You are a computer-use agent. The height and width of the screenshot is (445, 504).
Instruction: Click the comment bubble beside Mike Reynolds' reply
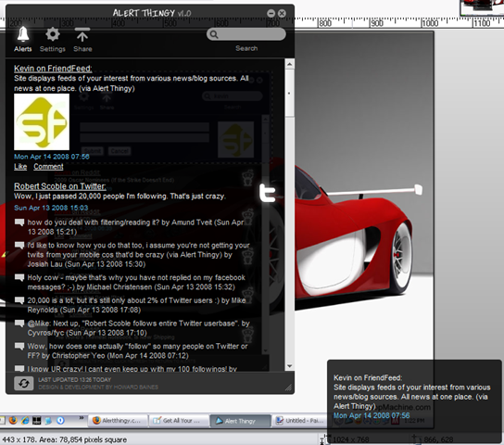pos(19,300)
